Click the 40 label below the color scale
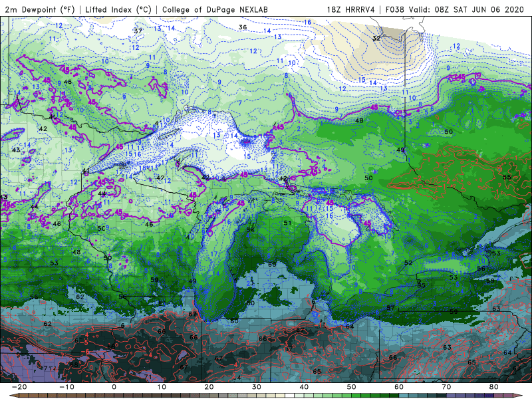532x399 pixels. (304, 387)
